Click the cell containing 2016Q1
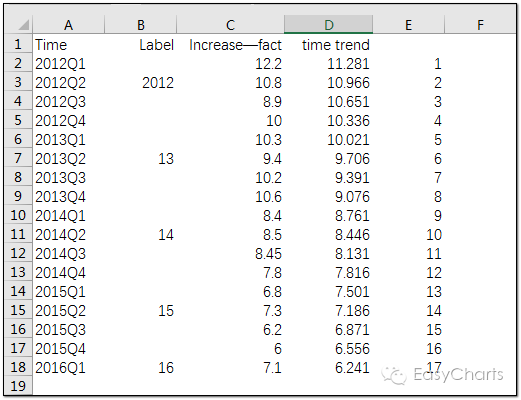521x400 pixels. click(x=68, y=367)
